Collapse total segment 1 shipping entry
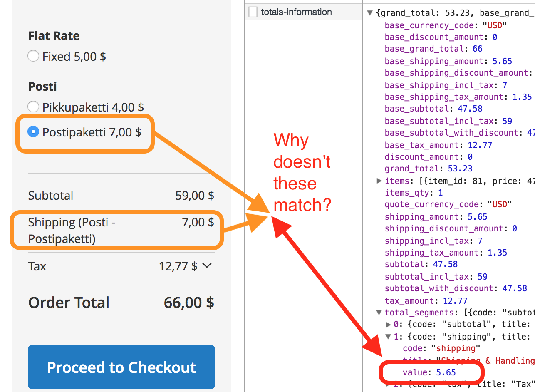 coord(388,336)
